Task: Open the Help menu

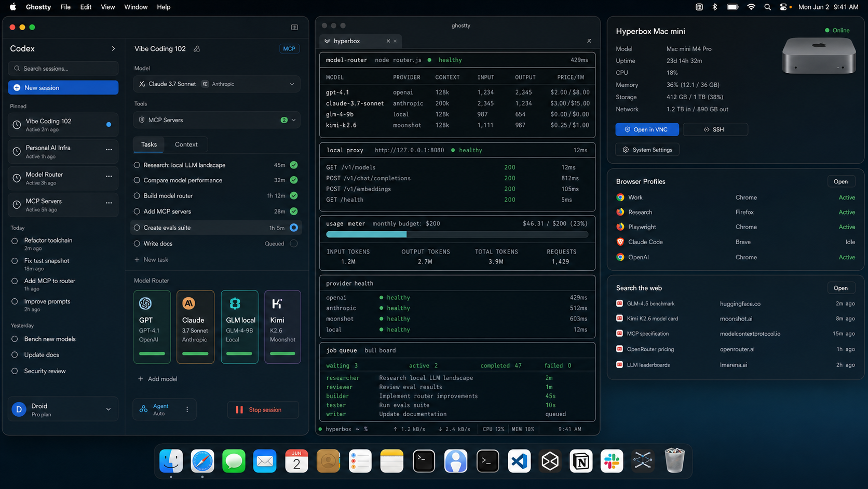Action: [x=164, y=7]
